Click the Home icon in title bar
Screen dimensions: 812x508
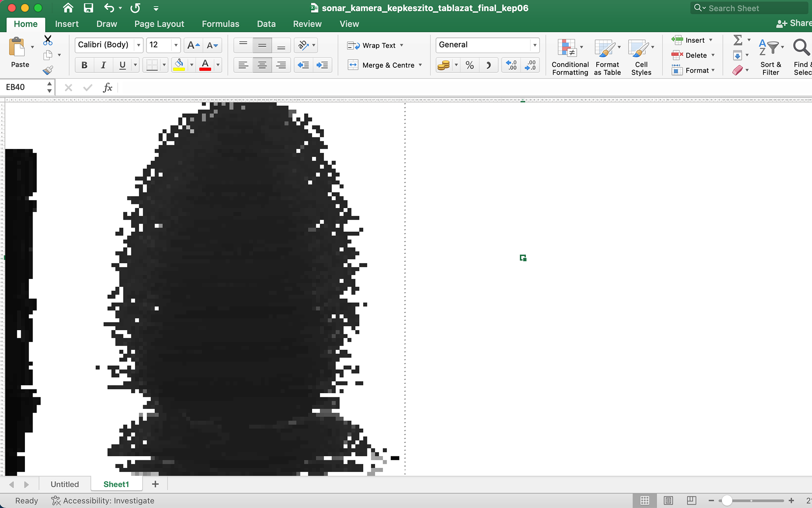(68, 8)
